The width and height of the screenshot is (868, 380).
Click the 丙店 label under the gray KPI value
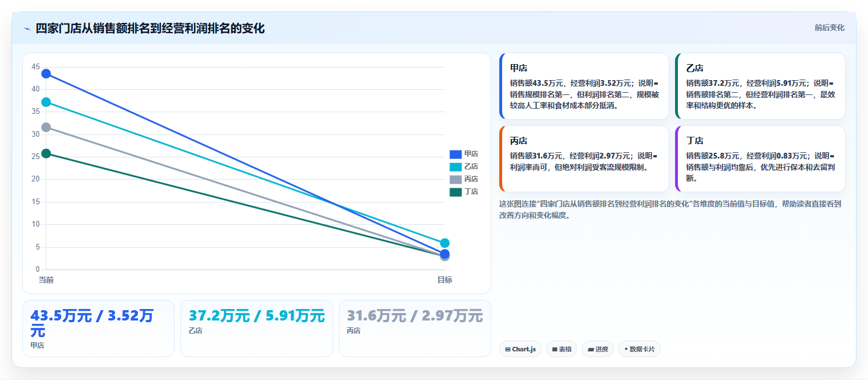tap(354, 331)
